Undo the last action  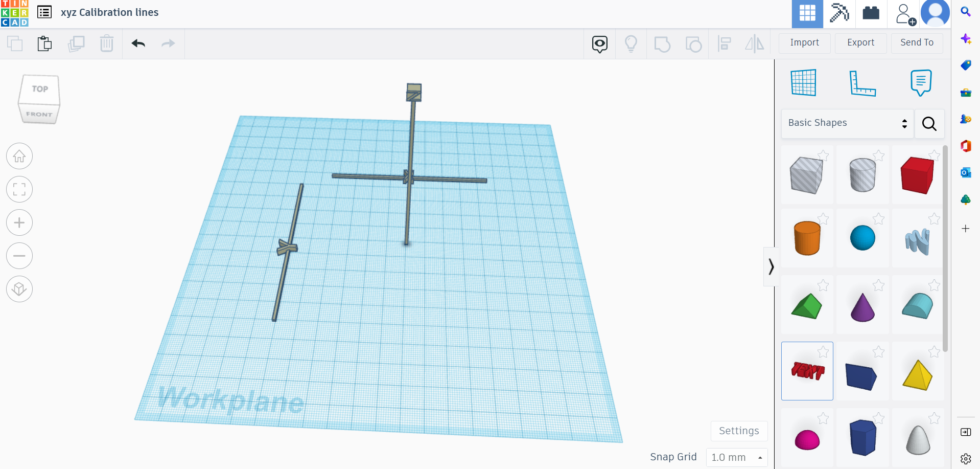coord(138,43)
